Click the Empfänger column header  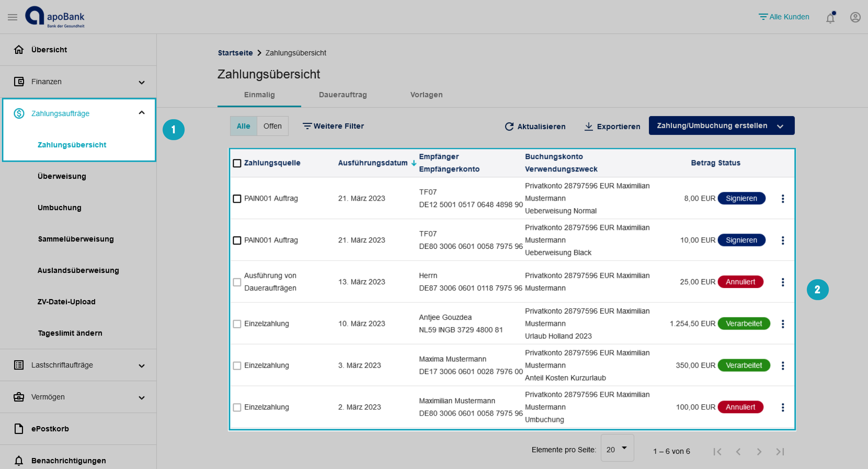coord(439,157)
